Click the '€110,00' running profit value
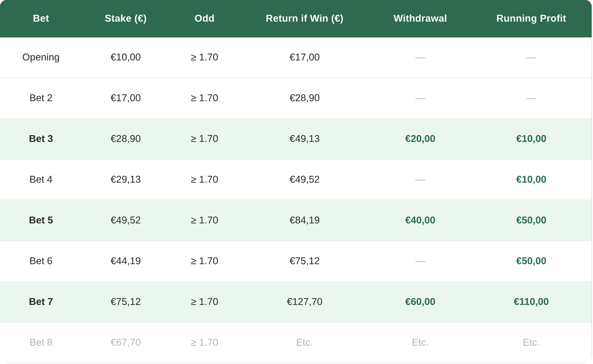The height and width of the screenshot is (364, 593). pos(531,302)
